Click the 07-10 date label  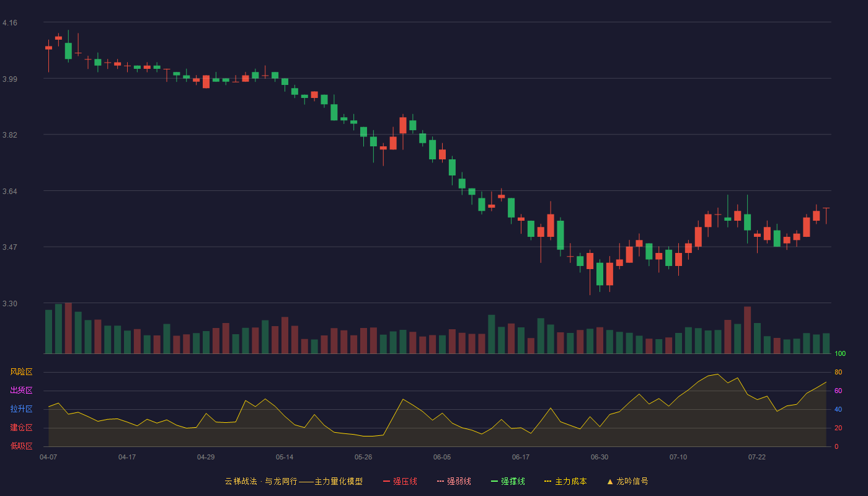(x=678, y=457)
